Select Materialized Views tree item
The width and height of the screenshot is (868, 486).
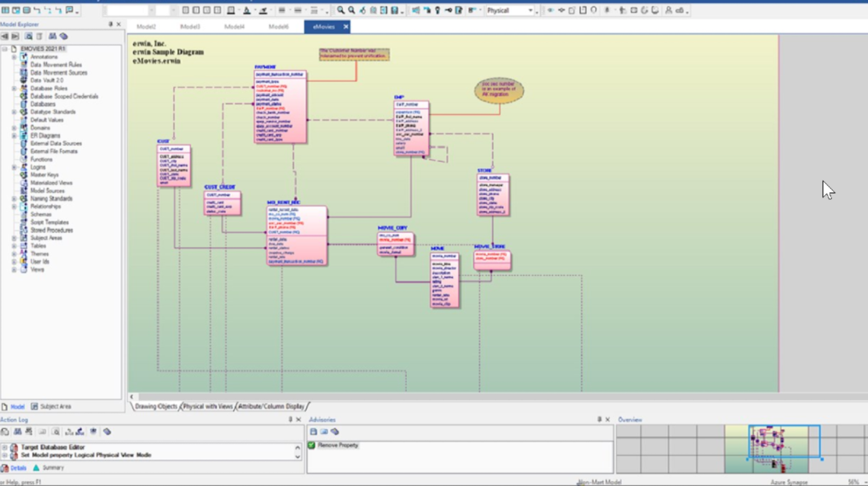pos(51,183)
